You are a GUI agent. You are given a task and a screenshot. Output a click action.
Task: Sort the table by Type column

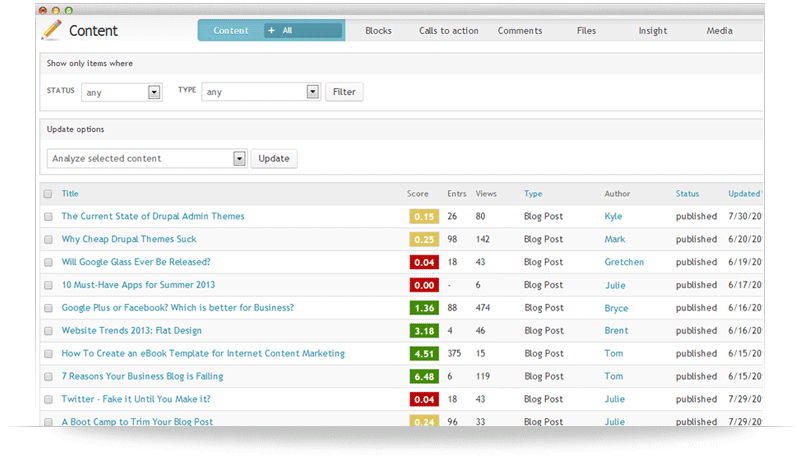click(533, 194)
